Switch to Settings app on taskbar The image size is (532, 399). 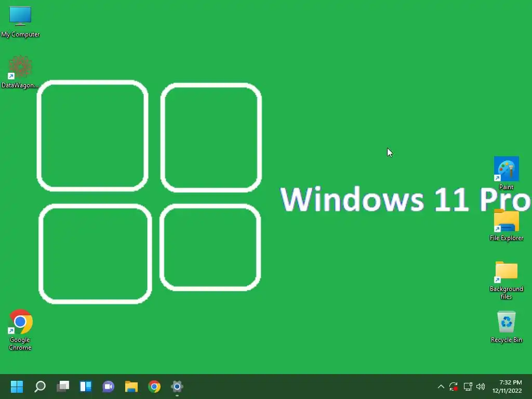(177, 387)
